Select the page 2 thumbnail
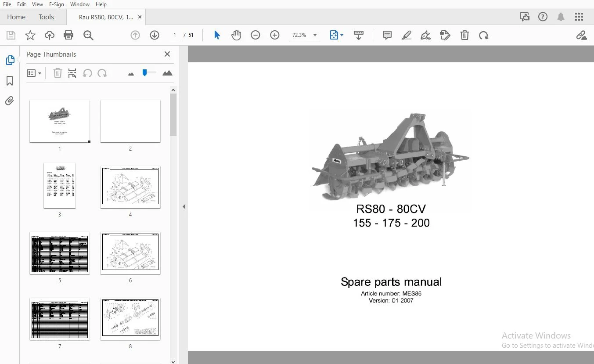594x364 pixels. (130, 121)
